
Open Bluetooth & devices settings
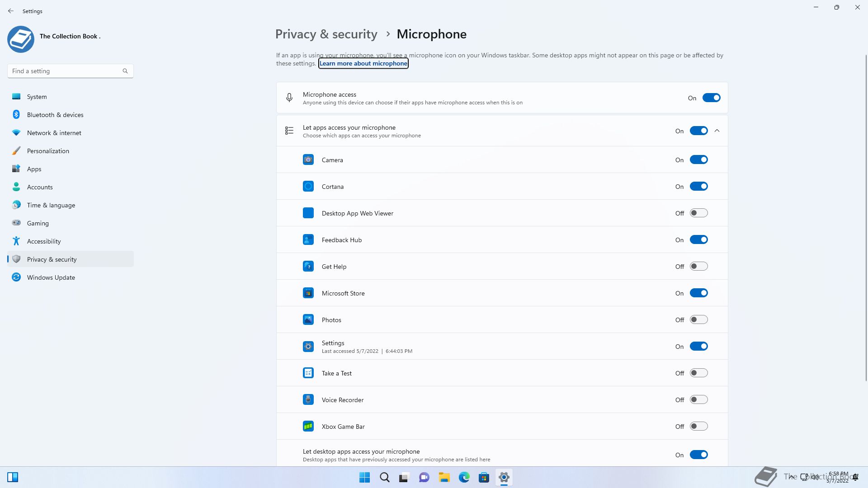pyautogui.click(x=55, y=115)
